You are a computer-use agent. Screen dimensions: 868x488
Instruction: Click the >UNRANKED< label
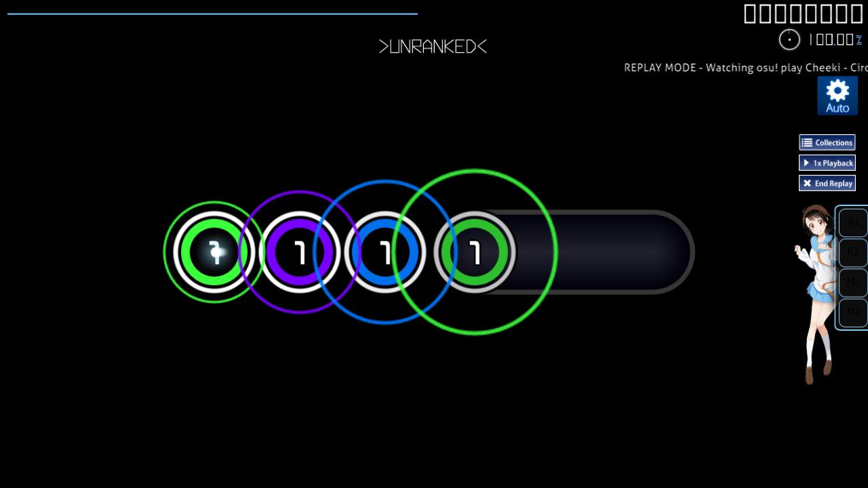pyautogui.click(x=433, y=46)
